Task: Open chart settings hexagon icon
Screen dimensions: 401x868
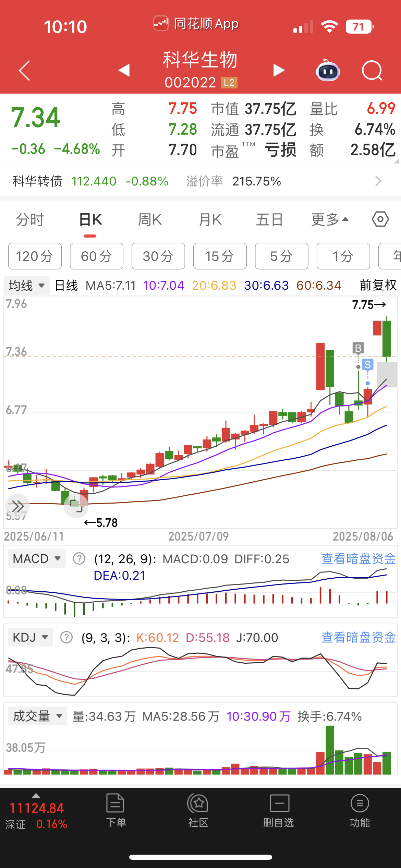Action: click(x=380, y=219)
